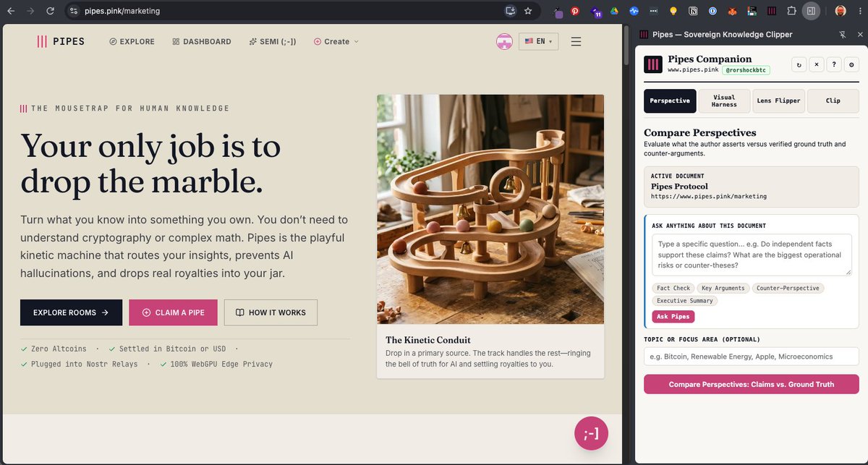The image size is (868, 465).
Task: Unpin the Pipes side panel
Action: tap(843, 34)
